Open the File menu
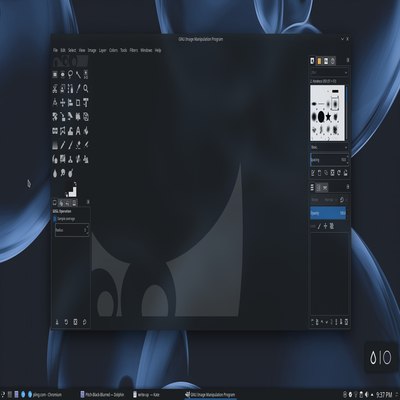400x400 pixels. click(56, 50)
